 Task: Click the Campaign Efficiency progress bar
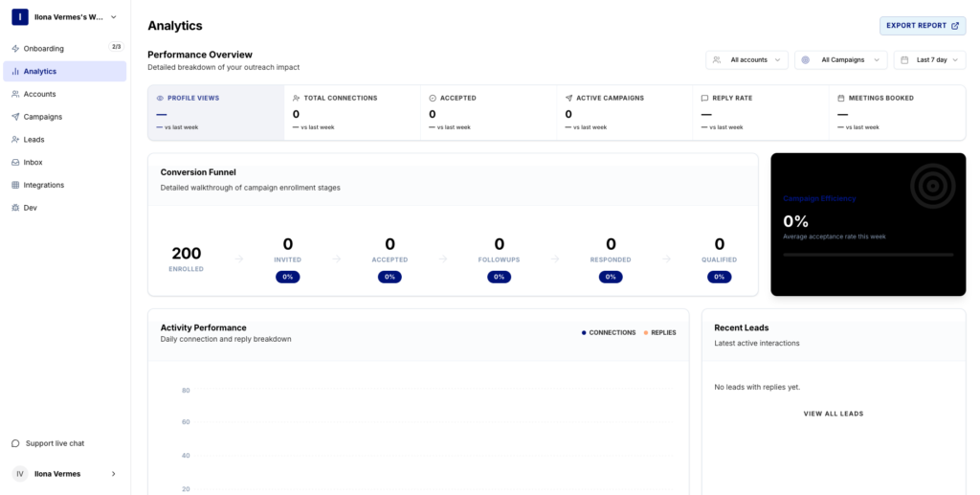tap(867, 255)
